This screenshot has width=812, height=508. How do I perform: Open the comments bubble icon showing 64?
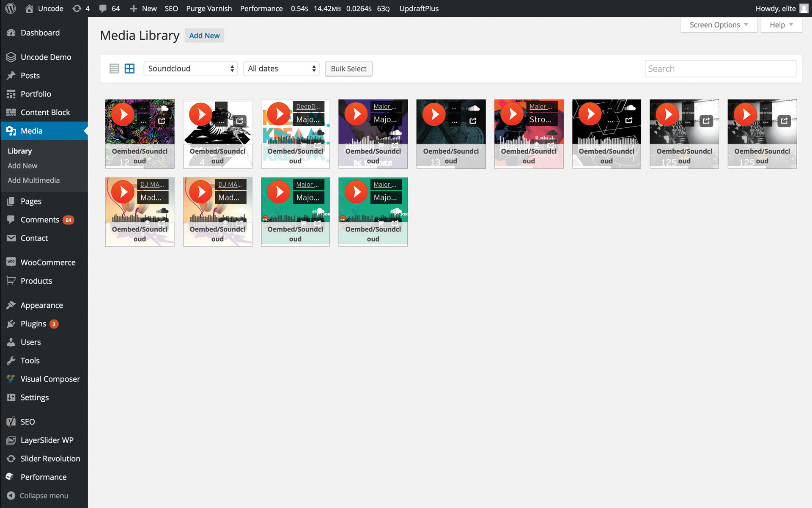coord(103,9)
